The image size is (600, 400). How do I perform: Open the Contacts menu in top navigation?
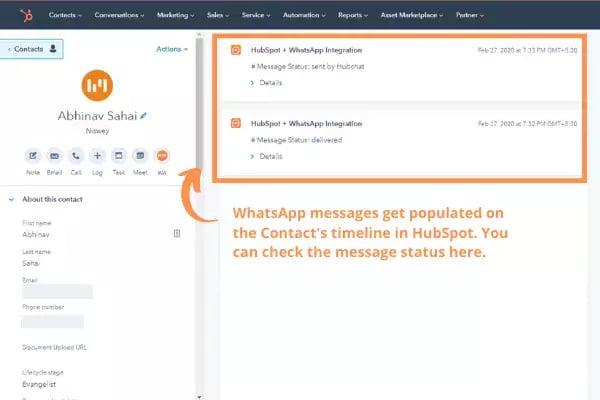coord(65,15)
